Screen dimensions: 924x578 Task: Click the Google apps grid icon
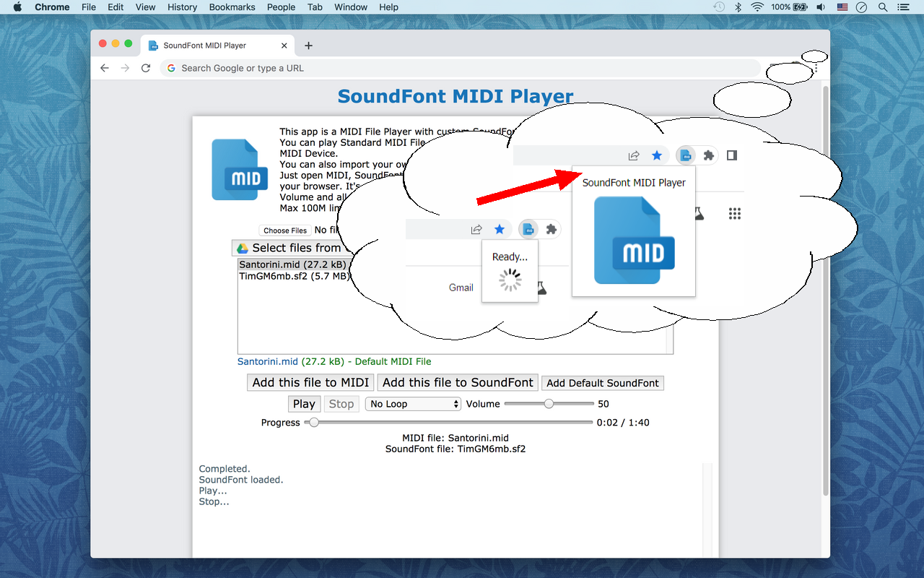pyautogui.click(x=735, y=214)
